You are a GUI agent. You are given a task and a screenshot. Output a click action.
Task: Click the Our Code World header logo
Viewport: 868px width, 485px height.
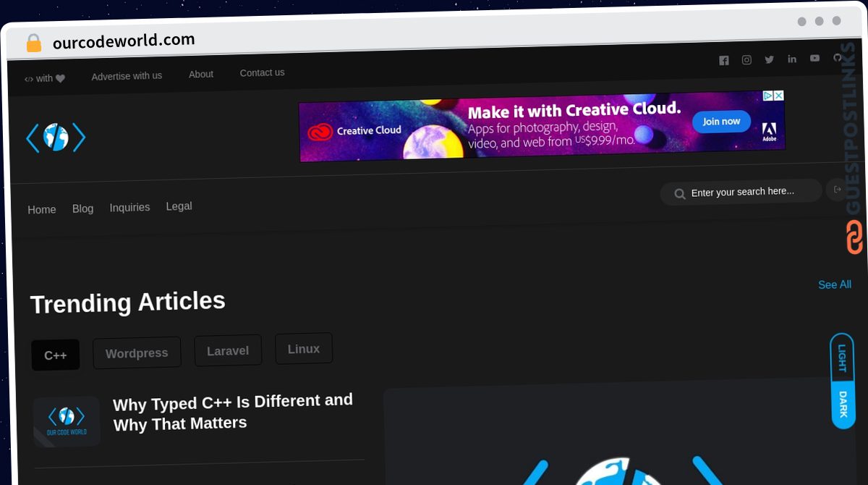click(56, 138)
